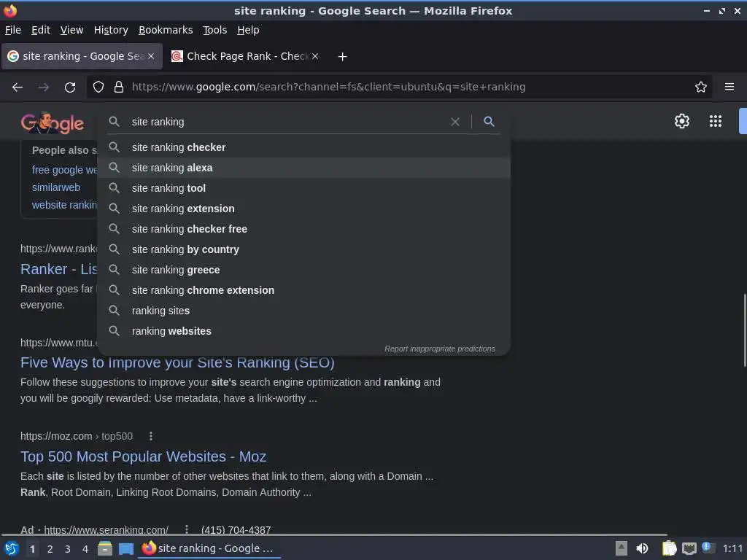Open clipboard manager tray icon
This screenshot has height=560, width=747.
click(670, 548)
